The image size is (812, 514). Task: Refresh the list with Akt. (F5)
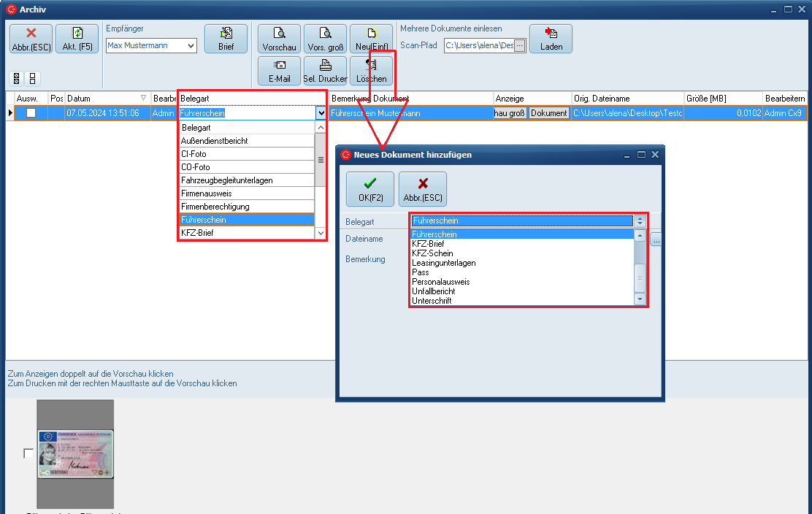[x=77, y=39]
